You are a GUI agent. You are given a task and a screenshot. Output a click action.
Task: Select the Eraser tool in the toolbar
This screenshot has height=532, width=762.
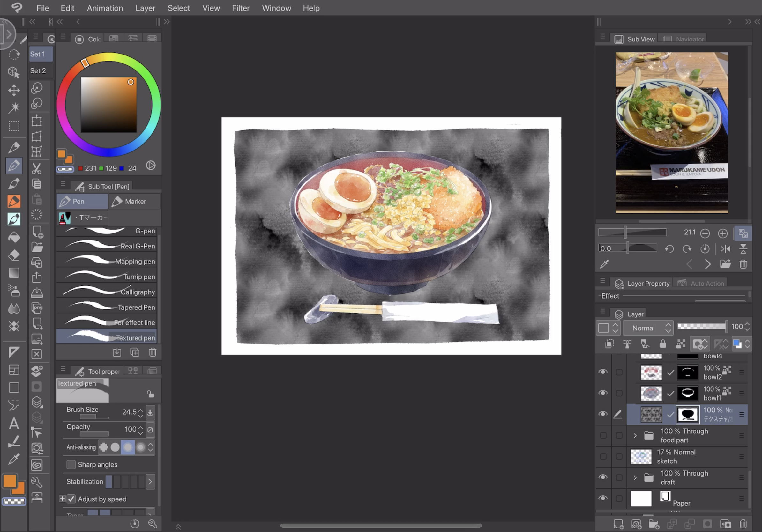(x=14, y=255)
